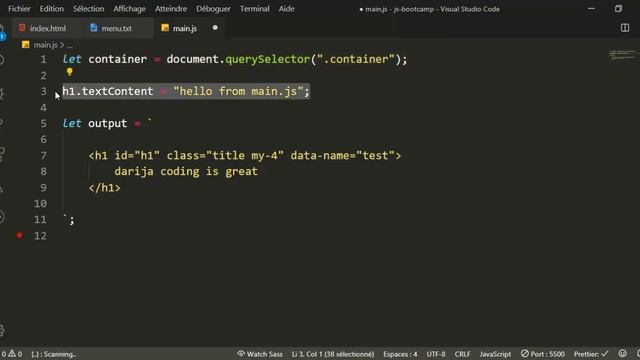The height and width of the screenshot is (360, 640).
Task: Open the Terminal menu
Action: (x=255, y=9)
